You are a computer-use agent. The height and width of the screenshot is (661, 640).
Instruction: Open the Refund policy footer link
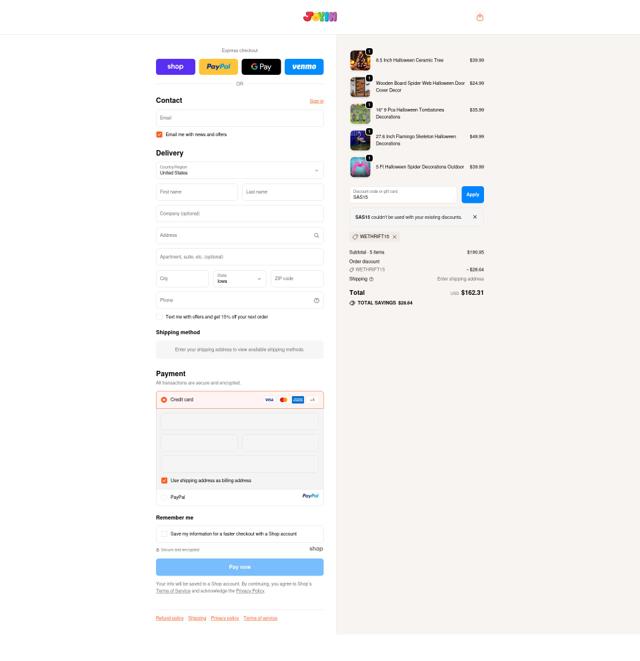169,618
